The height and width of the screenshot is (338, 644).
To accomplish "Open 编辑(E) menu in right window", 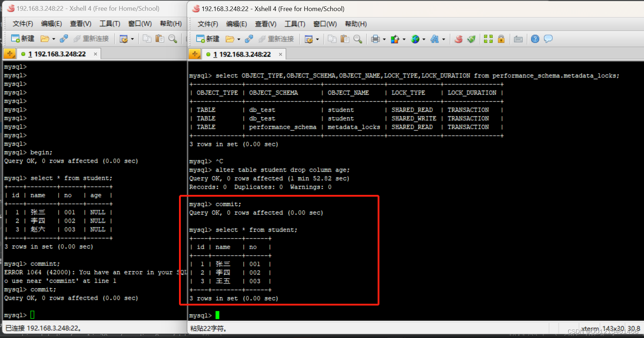I will [236, 24].
